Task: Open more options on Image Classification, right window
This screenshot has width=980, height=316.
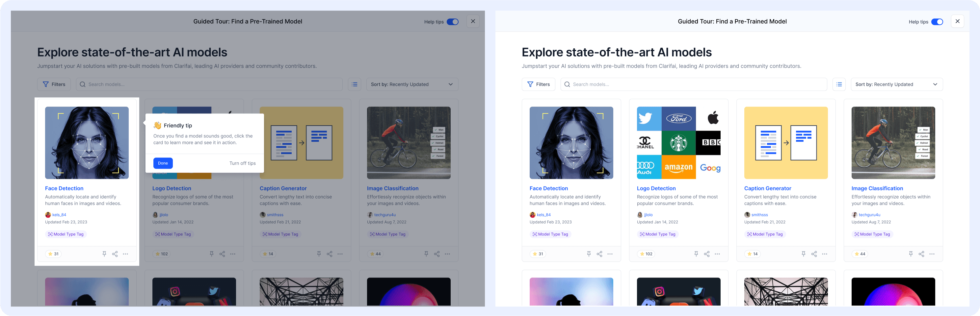Action: tap(932, 254)
